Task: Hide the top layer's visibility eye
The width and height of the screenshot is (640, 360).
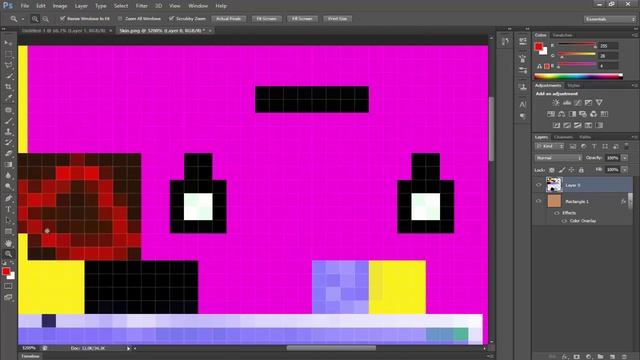Action: tap(539, 185)
